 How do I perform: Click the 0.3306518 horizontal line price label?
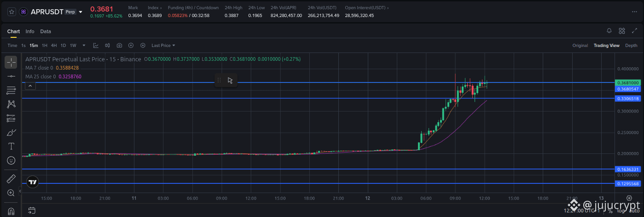tap(628, 99)
